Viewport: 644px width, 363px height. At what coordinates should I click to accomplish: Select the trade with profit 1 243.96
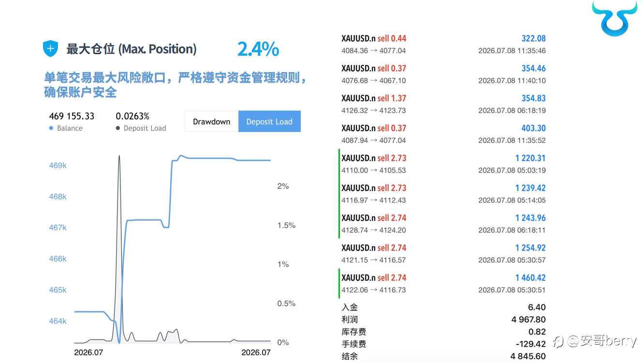pos(443,224)
